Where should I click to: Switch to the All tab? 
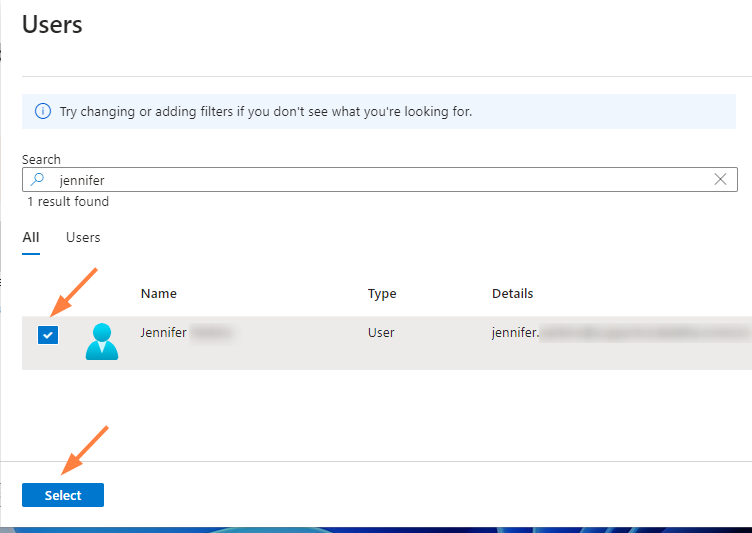[31, 238]
